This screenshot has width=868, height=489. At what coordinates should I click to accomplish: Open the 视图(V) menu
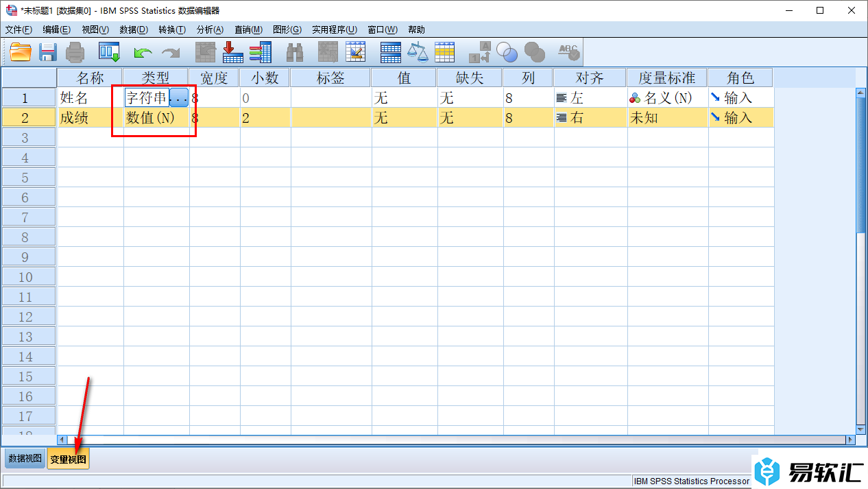click(95, 29)
